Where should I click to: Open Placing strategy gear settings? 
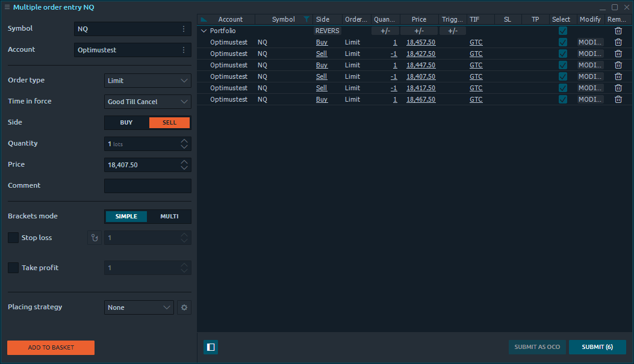point(184,307)
